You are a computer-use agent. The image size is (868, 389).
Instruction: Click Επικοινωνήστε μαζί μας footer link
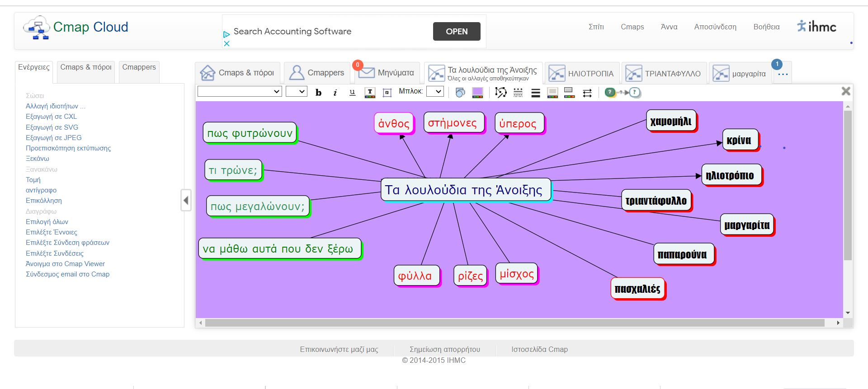click(x=339, y=349)
